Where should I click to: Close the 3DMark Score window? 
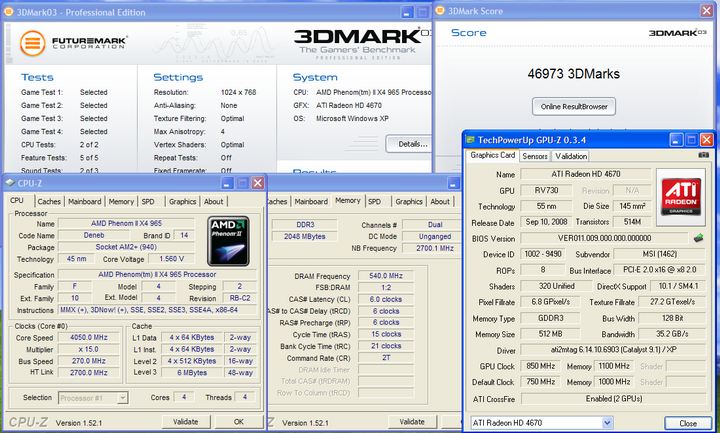pos(706,11)
